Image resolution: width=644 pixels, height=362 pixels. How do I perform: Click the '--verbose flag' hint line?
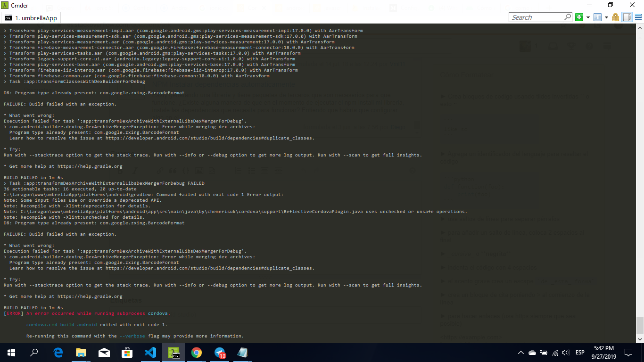(135, 336)
